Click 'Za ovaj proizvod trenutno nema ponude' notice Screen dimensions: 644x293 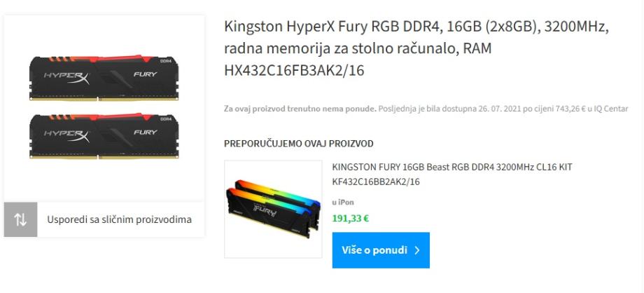300,109
